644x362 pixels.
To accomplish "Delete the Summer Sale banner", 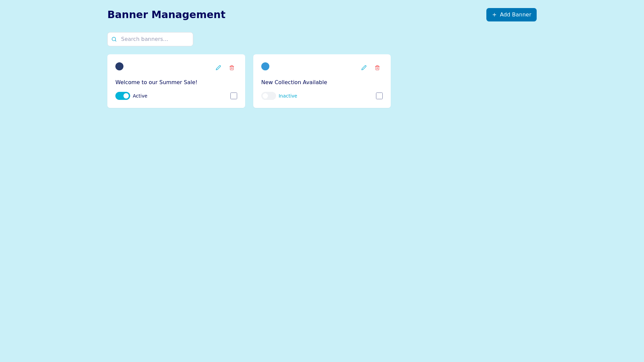I will pyautogui.click(x=232, y=68).
